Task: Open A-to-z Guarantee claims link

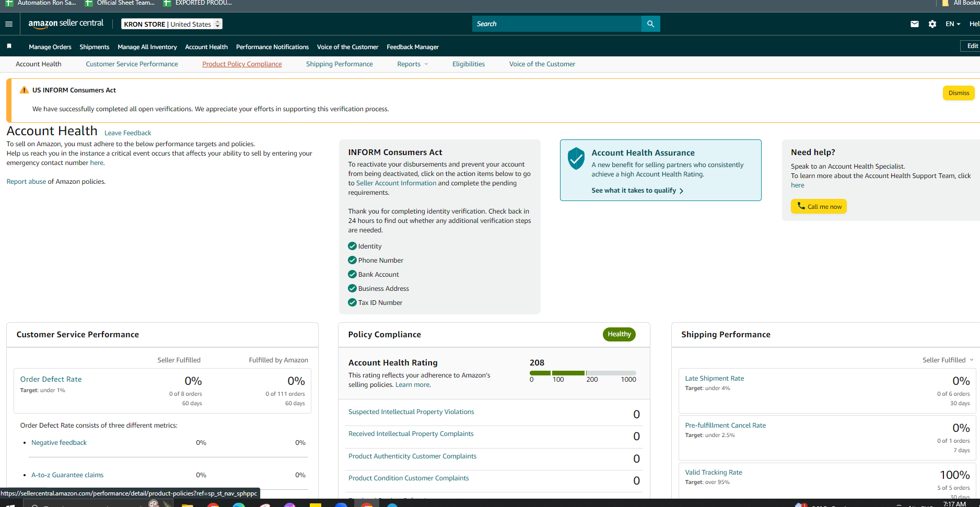Action: click(x=67, y=475)
